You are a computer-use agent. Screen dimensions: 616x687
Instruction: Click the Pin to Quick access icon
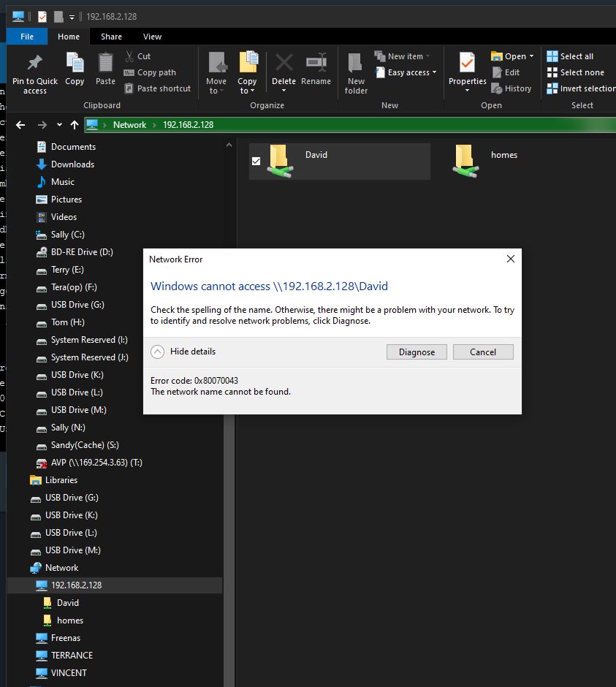click(x=34, y=63)
